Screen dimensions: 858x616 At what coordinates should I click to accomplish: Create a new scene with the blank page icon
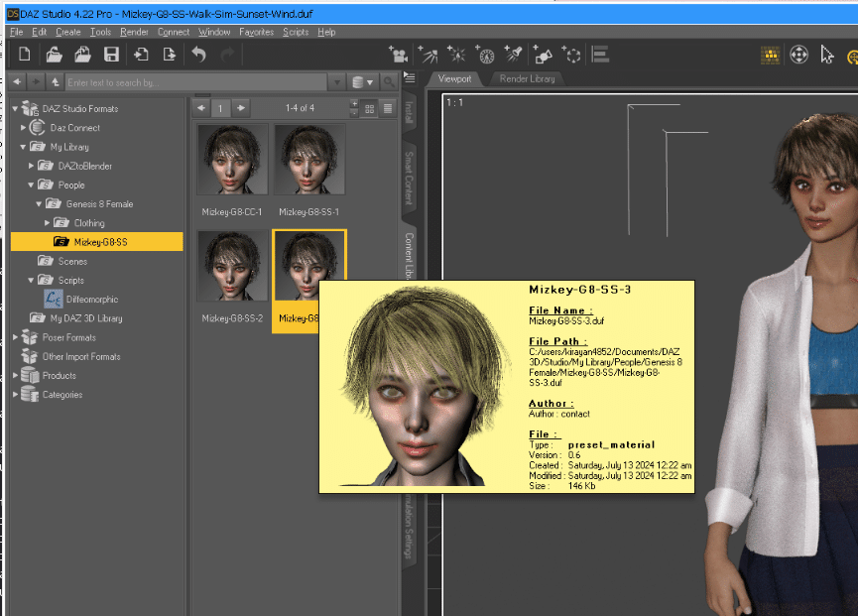24,55
